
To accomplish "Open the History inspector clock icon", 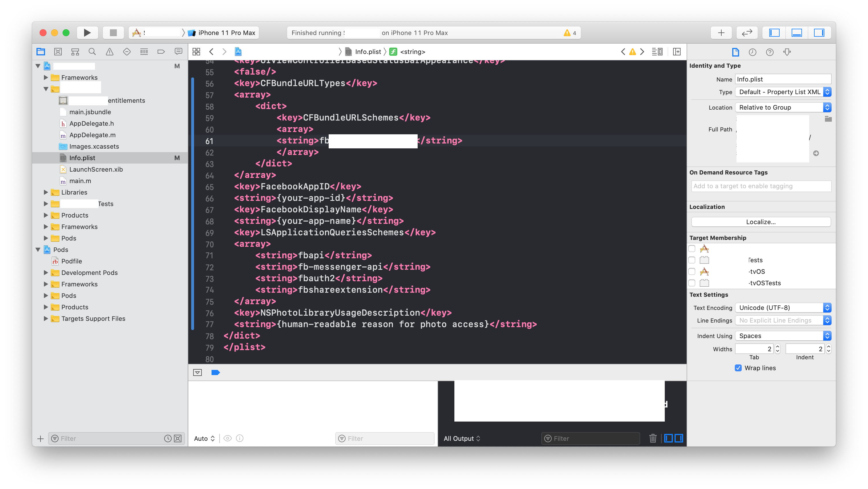I will [752, 52].
